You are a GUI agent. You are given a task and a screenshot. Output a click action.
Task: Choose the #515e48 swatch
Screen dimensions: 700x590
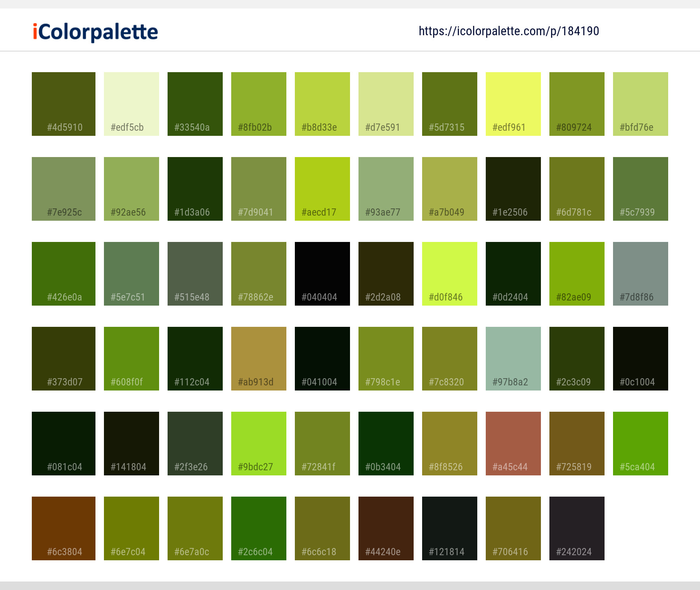[x=195, y=274]
